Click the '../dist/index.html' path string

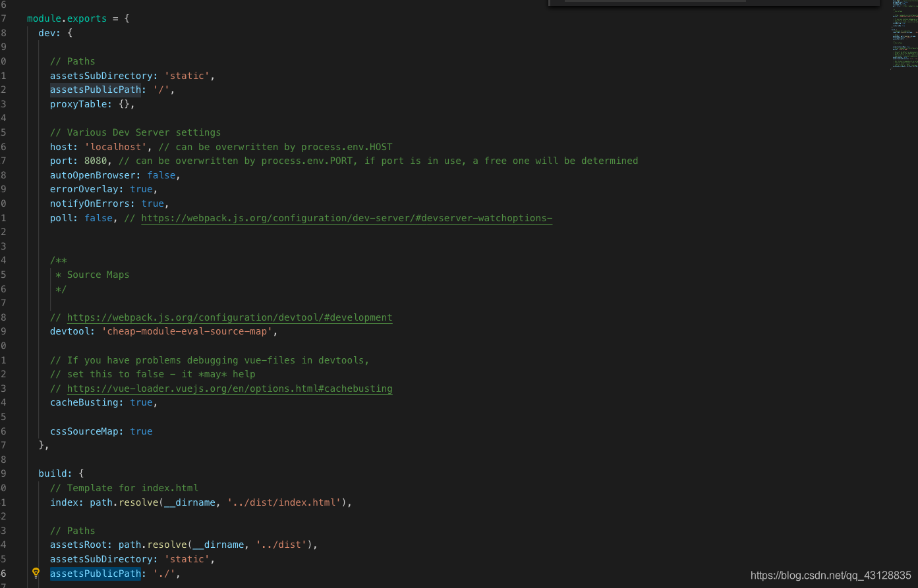(284, 502)
